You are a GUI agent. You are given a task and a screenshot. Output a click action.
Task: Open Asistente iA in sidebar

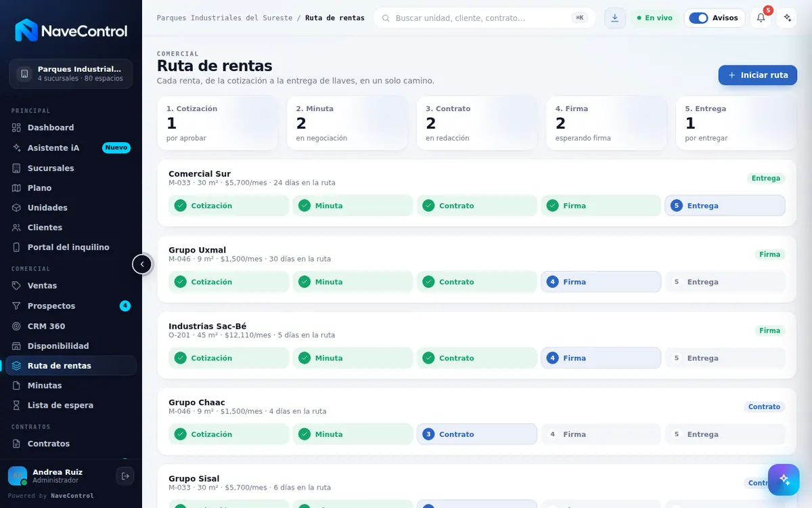[71, 148]
